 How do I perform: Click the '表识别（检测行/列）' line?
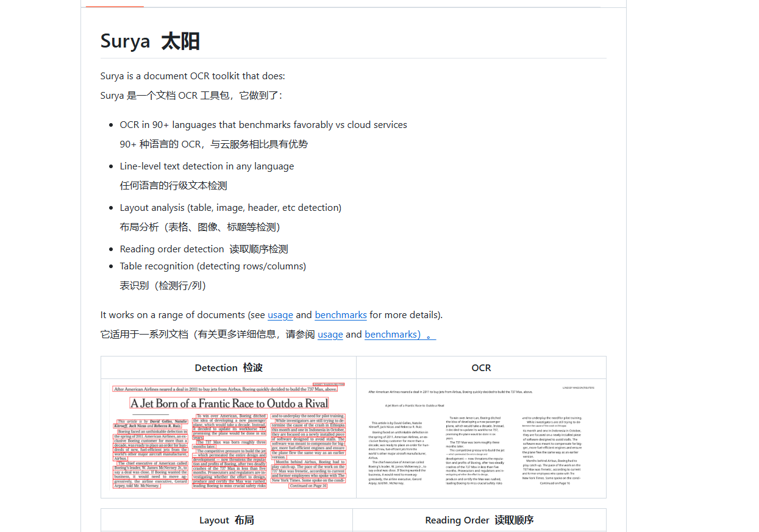pyautogui.click(x=163, y=286)
